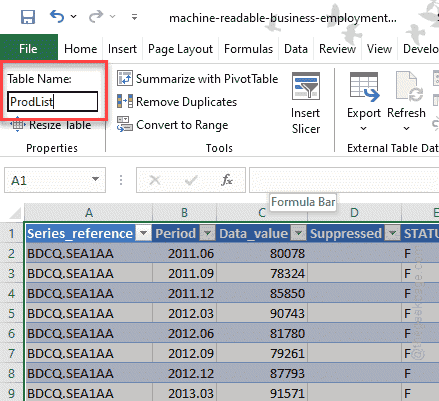Click cell with Period 2011.06
This screenshot has height=401, width=439.
click(184, 254)
